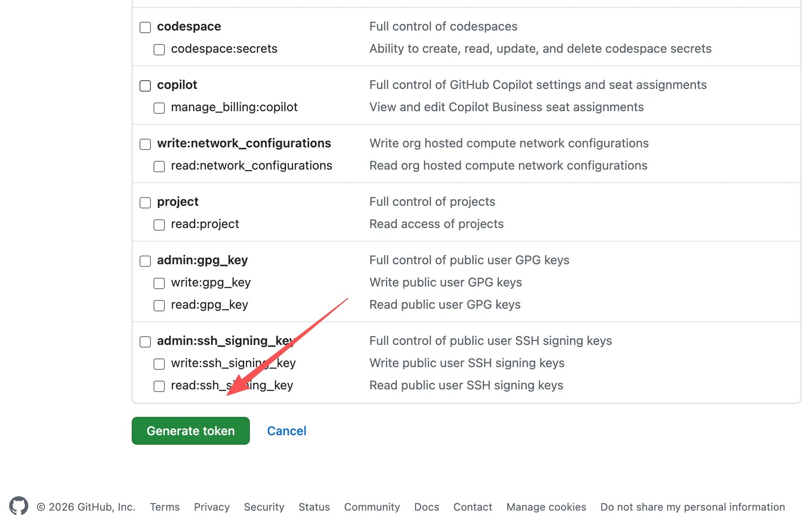Select read:gpg_key scope
The width and height of the screenshot is (812, 525).
point(159,306)
